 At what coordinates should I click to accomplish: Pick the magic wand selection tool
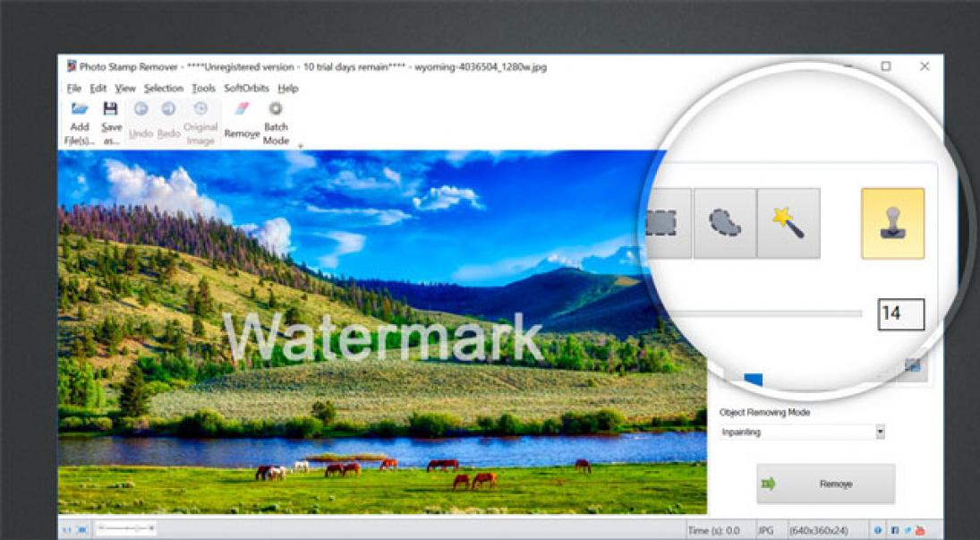pyautogui.click(x=788, y=223)
